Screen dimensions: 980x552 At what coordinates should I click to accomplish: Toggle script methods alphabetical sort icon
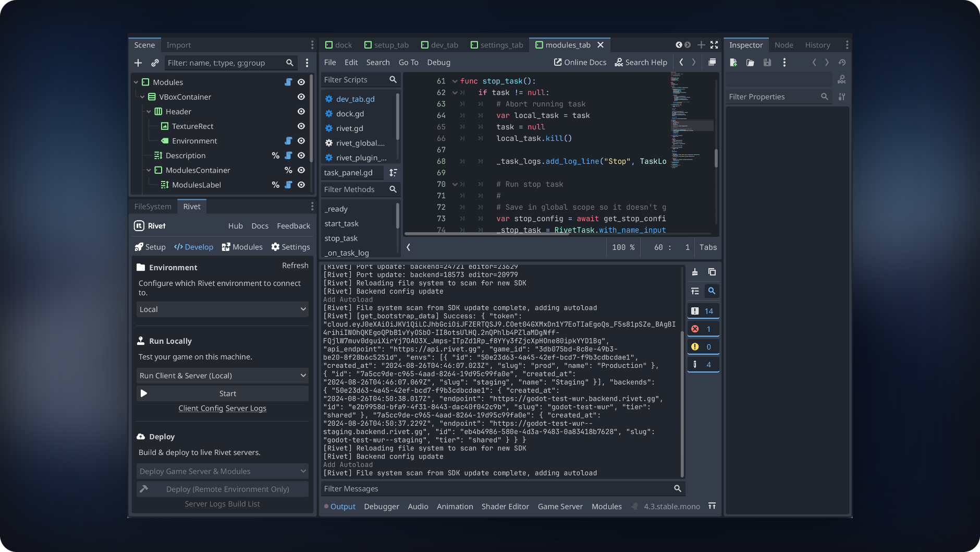393,173
